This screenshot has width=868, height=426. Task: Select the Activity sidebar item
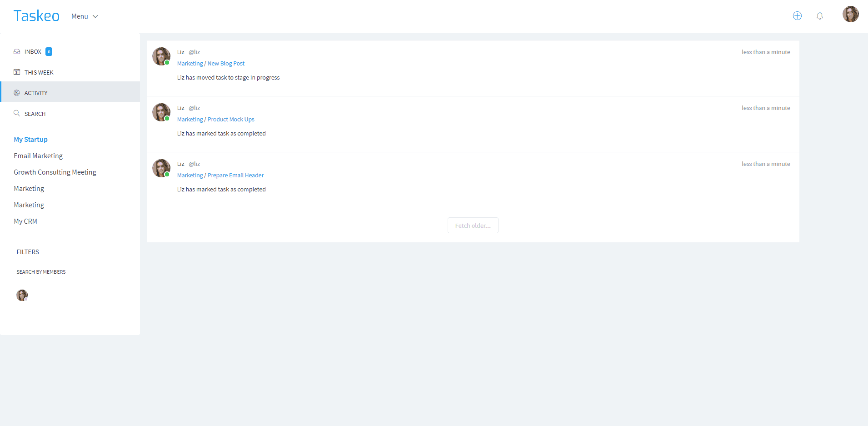(36, 93)
